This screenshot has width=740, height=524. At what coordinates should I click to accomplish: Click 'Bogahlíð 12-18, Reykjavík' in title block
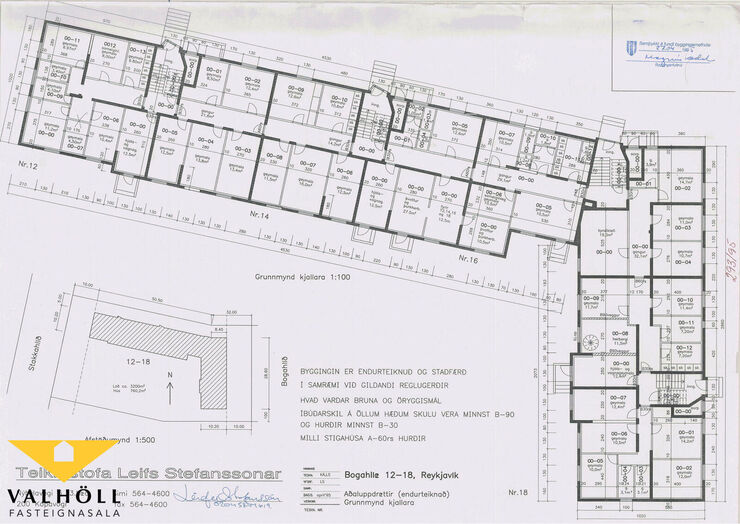(x=402, y=475)
